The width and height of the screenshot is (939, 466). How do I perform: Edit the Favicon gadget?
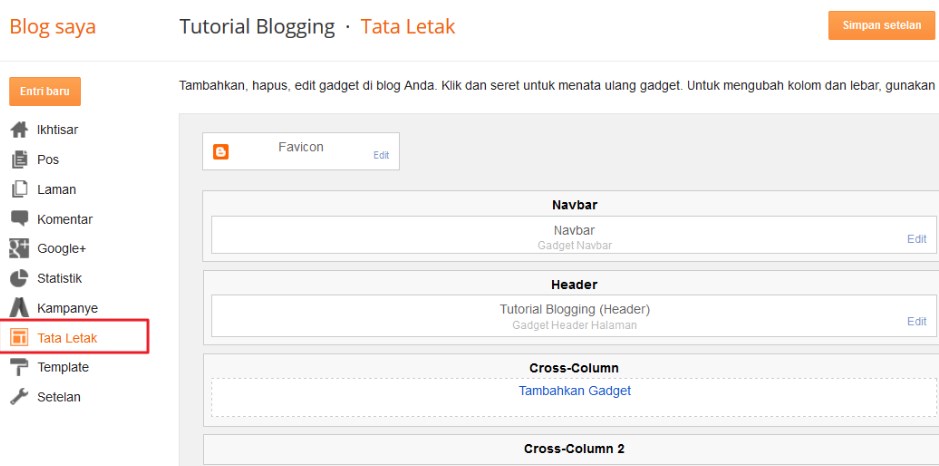(381, 156)
